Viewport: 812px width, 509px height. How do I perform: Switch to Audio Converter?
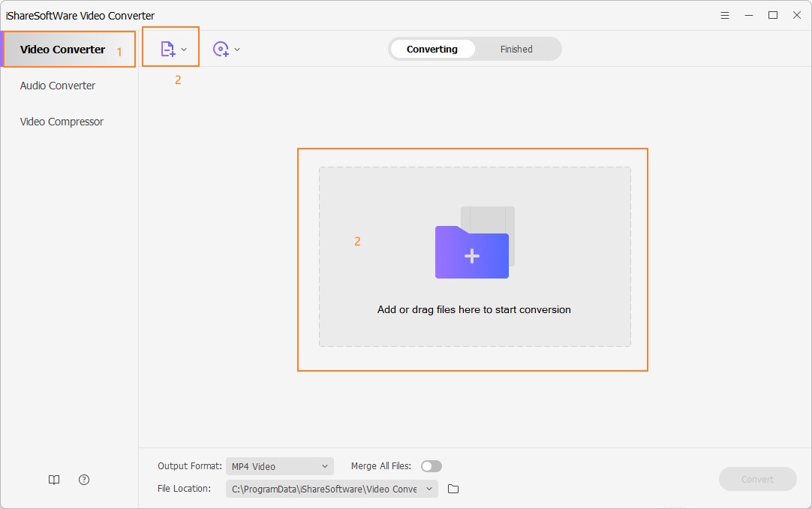click(x=57, y=86)
